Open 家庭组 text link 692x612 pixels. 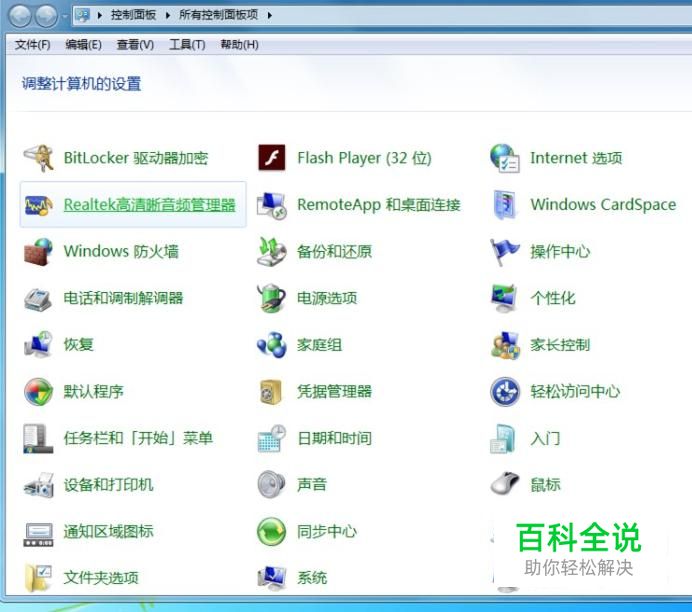[x=320, y=345]
